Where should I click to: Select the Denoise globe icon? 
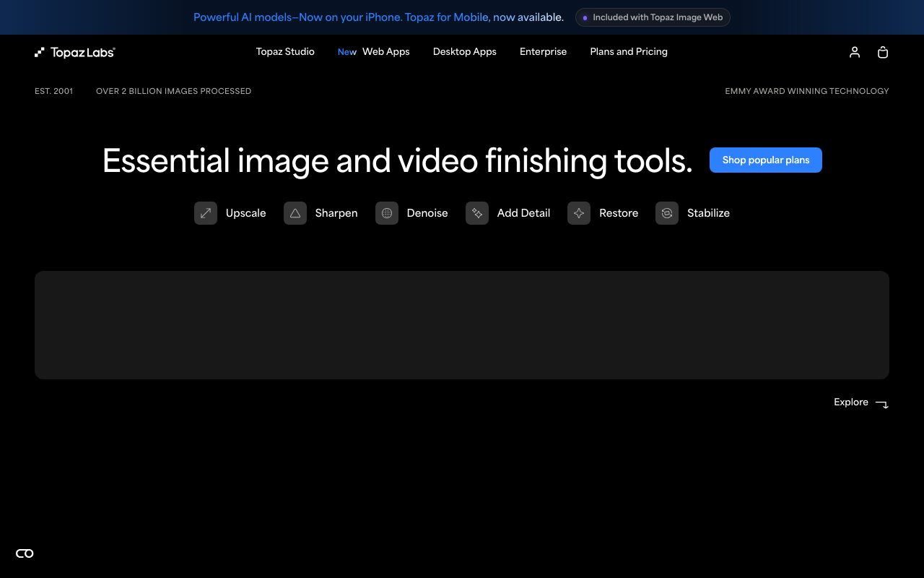click(x=387, y=213)
